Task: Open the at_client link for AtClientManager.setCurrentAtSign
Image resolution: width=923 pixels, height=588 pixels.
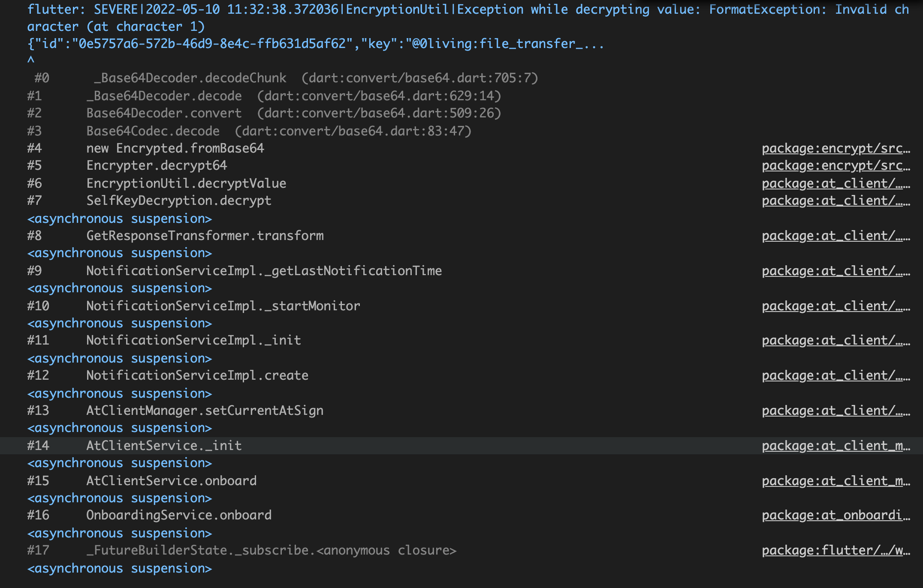Action: (x=834, y=410)
